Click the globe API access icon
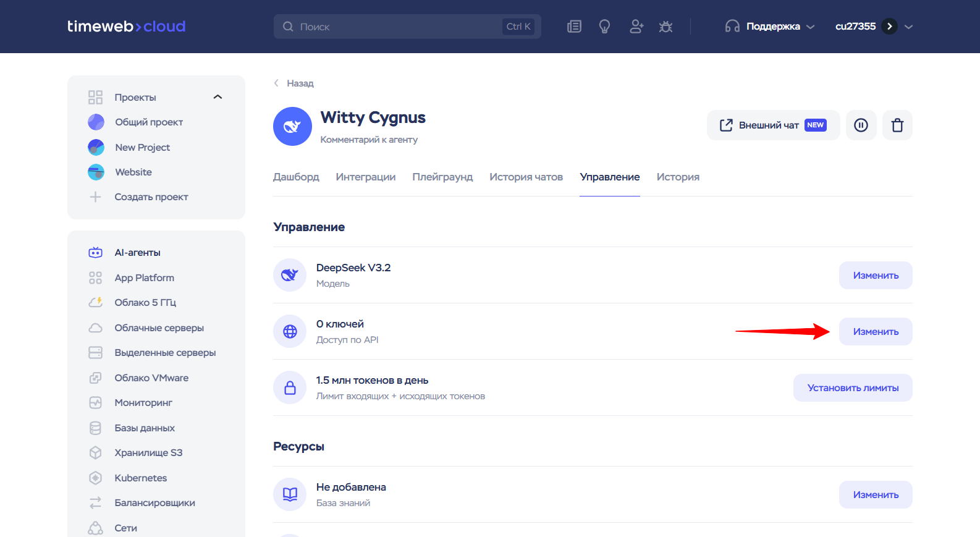The width and height of the screenshot is (980, 537). [290, 331]
